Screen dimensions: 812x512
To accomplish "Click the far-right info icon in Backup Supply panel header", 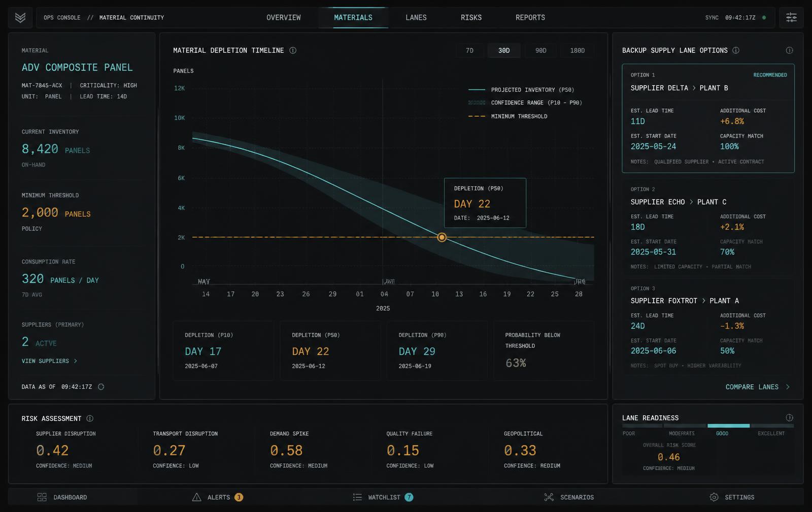I will [x=789, y=50].
